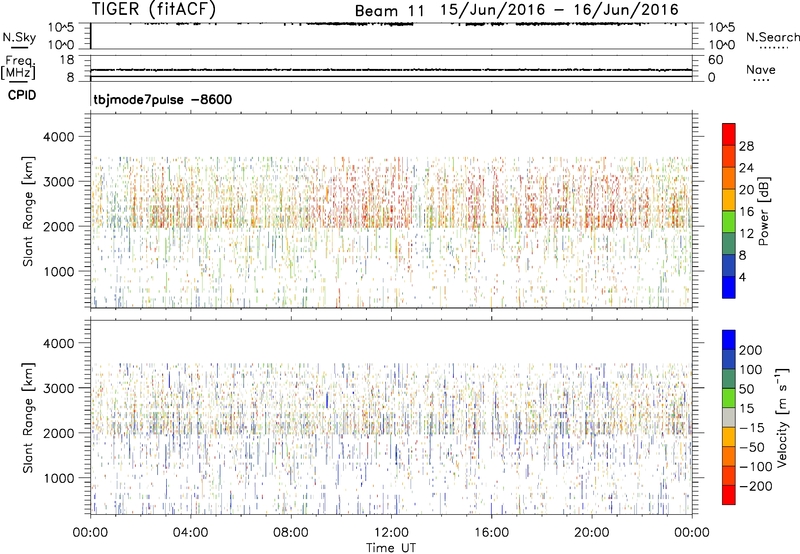Click the 12:00 time axis tick label
Image resolution: width=800 pixels, height=554 pixels.
[391, 533]
